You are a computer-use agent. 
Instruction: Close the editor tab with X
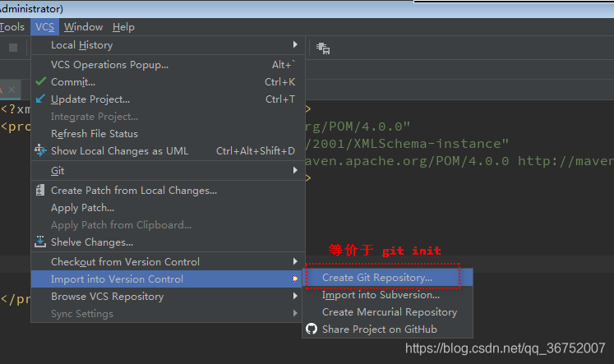pyautogui.click(x=12, y=90)
